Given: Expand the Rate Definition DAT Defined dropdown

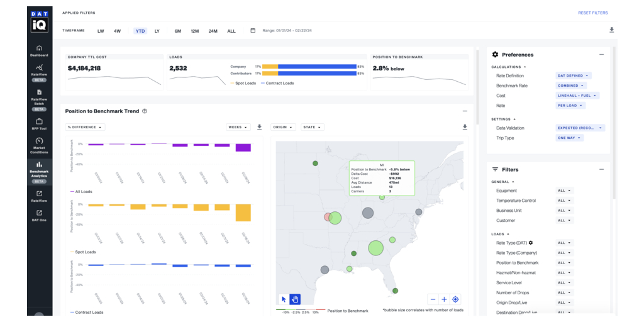Looking at the screenshot, I should coord(574,75).
